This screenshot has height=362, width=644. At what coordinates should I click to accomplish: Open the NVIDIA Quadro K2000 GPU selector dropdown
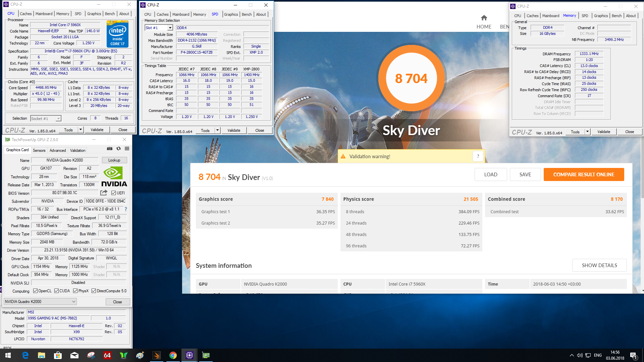point(40,302)
